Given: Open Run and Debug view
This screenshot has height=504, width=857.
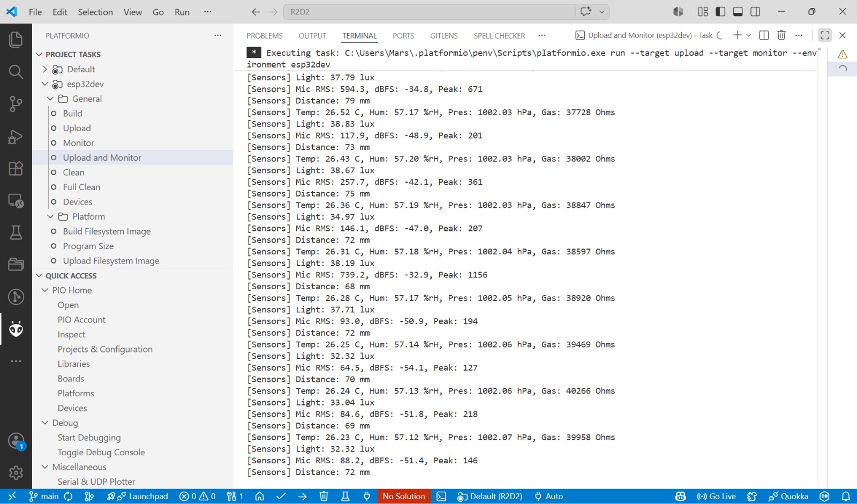Looking at the screenshot, I should [16, 137].
